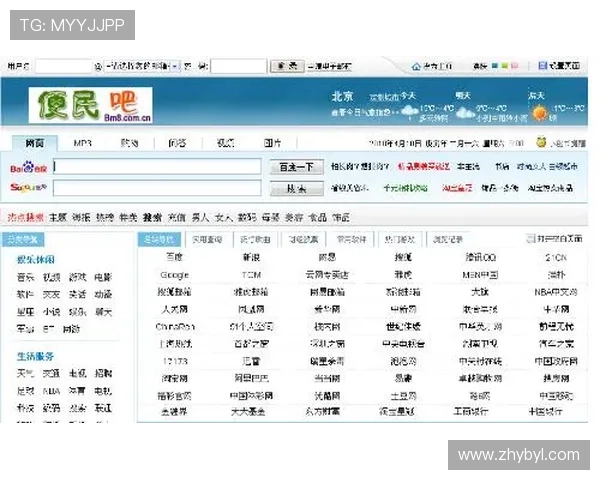
Task: Click the 北京 city name in weather banner
Action: point(343,96)
